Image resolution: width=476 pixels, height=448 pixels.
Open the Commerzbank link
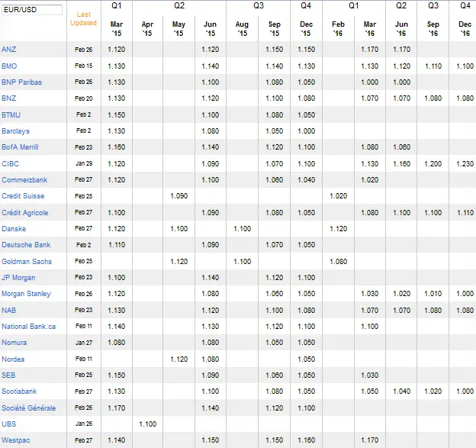(x=24, y=180)
